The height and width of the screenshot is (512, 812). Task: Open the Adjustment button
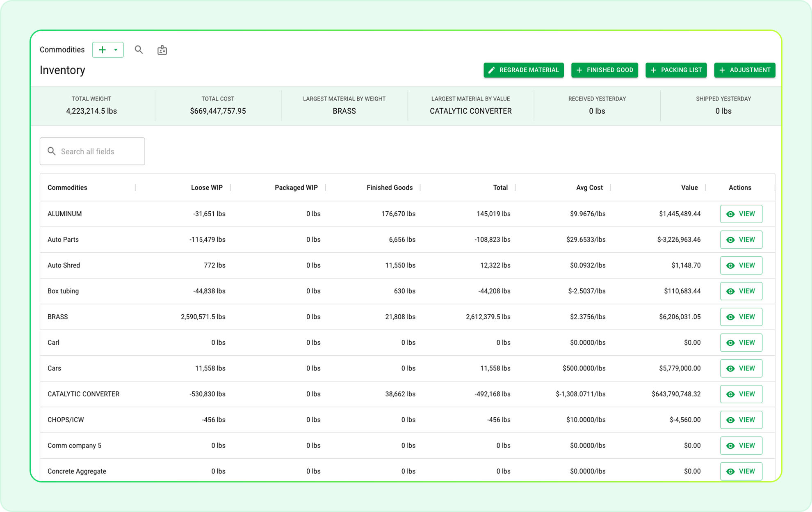coord(744,70)
